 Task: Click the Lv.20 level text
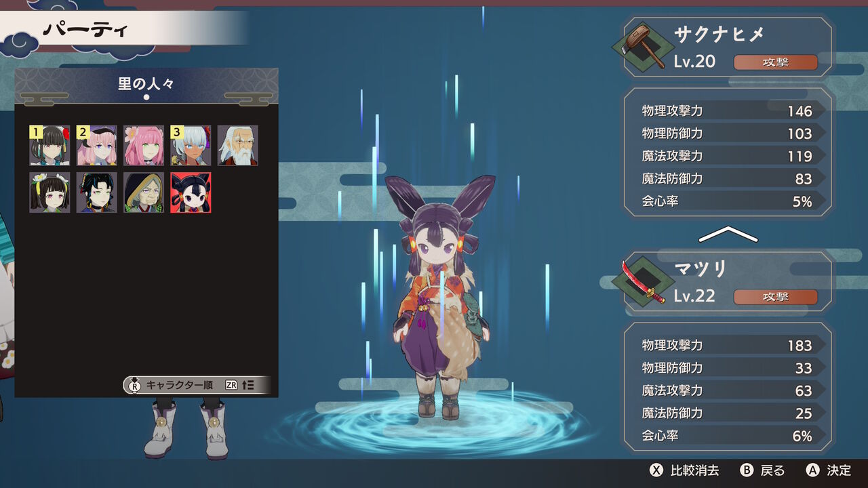[x=694, y=62]
